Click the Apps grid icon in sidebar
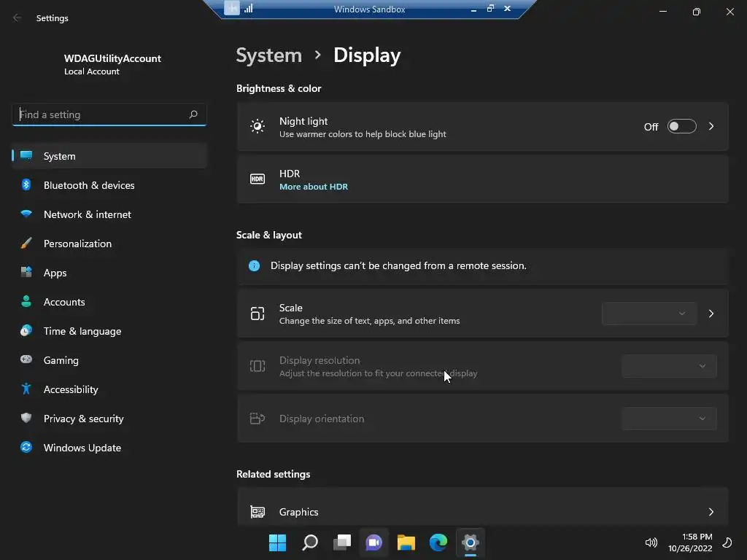The height and width of the screenshot is (560, 747). coord(26,272)
